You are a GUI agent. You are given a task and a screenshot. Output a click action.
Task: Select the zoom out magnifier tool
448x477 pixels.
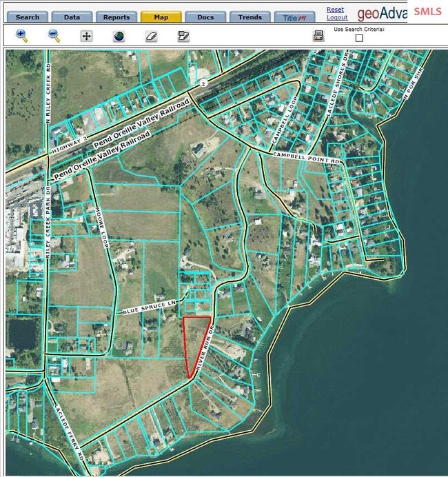click(x=54, y=36)
